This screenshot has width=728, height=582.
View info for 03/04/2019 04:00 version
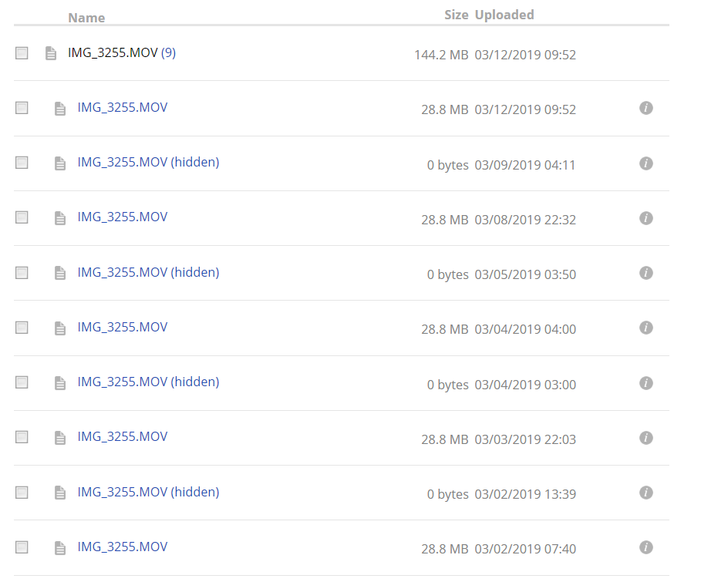[646, 328]
